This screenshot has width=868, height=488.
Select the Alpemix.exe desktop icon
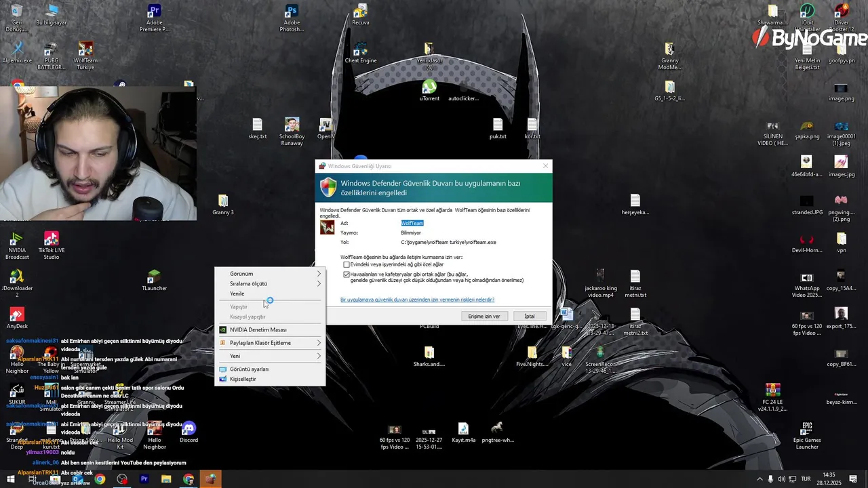pos(17,53)
